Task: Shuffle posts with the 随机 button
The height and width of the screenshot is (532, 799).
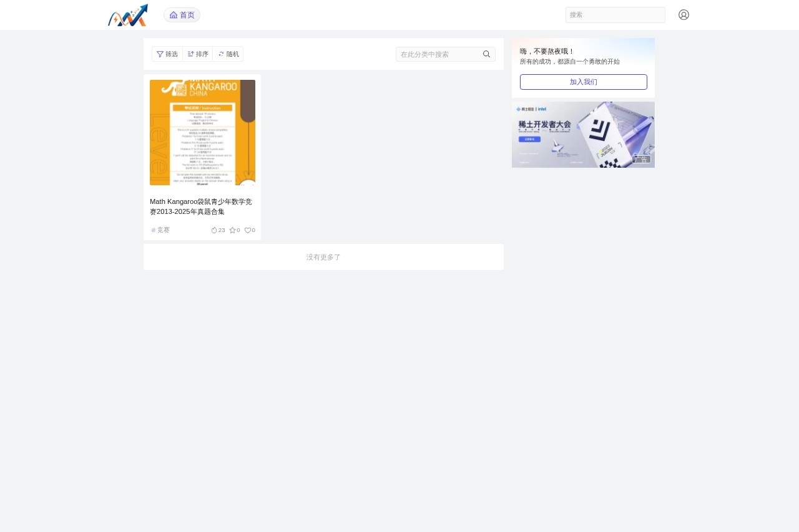Action: (228, 54)
